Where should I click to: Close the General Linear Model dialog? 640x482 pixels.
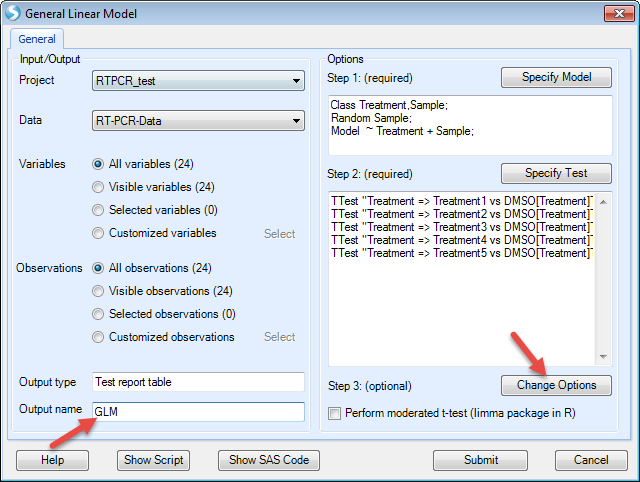pyautogui.click(x=619, y=13)
